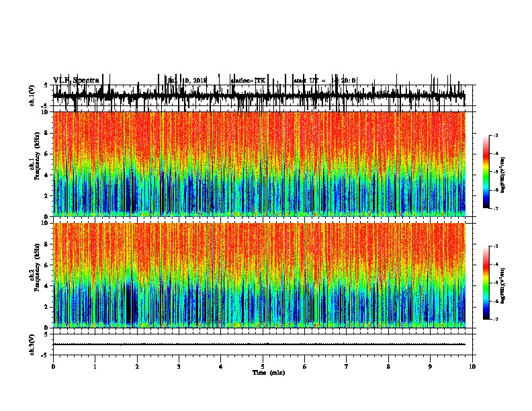Click the ch.2 color bar log(PSD) label

503,286
